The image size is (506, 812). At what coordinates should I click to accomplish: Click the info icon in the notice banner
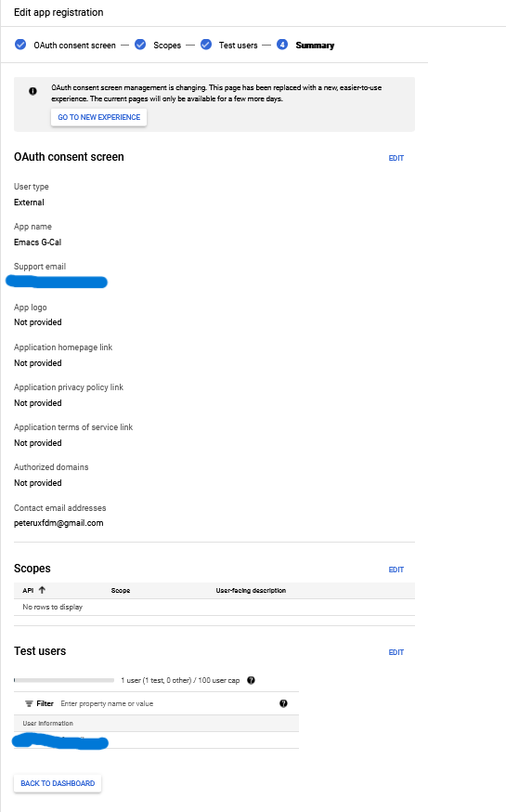[x=32, y=91]
